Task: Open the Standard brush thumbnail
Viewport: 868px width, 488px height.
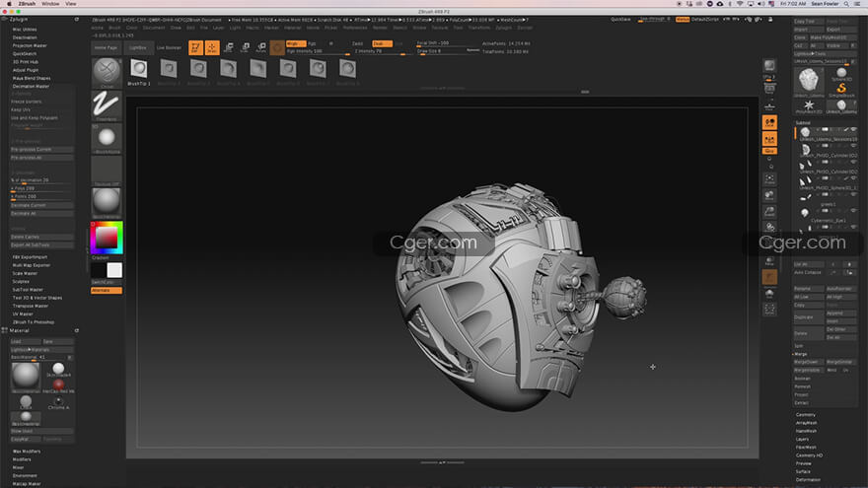Action: pyautogui.click(x=106, y=72)
